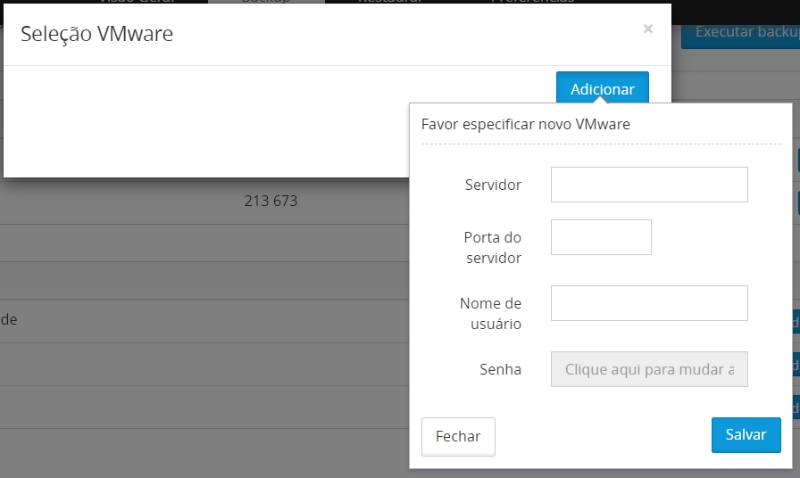Image resolution: width=800 pixels, height=478 pixels.
Task: Select the 213 673 value in background
Action: pyautogui.click(x=270, y=200)
